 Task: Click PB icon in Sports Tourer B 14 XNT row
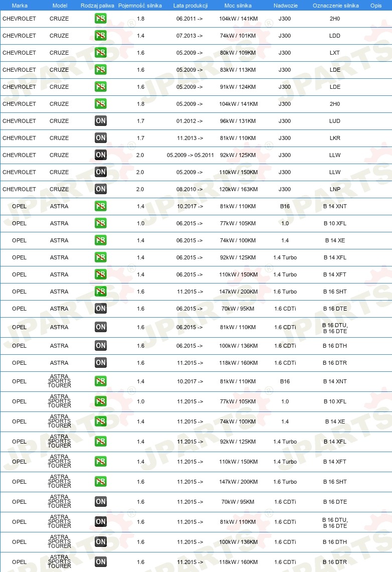(x=101, y=381)
